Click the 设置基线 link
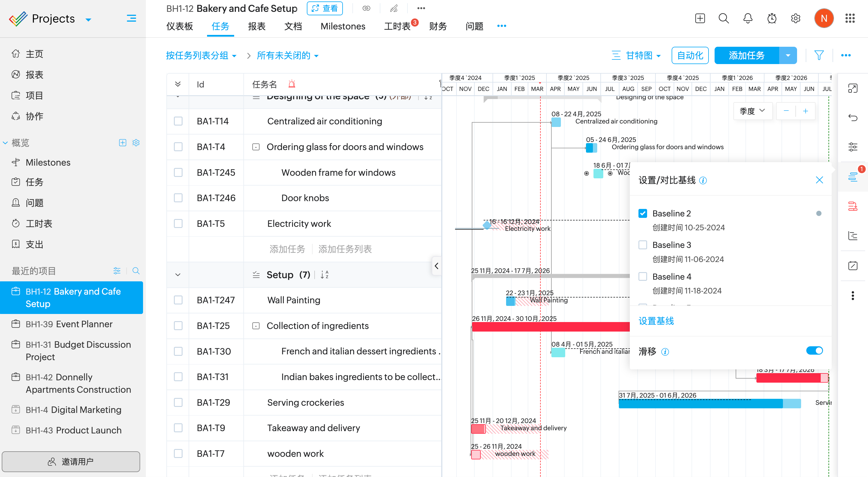Image resolution: width=868 pixels, height=477 pixels. pyautogui.click(x=656, y=321)
